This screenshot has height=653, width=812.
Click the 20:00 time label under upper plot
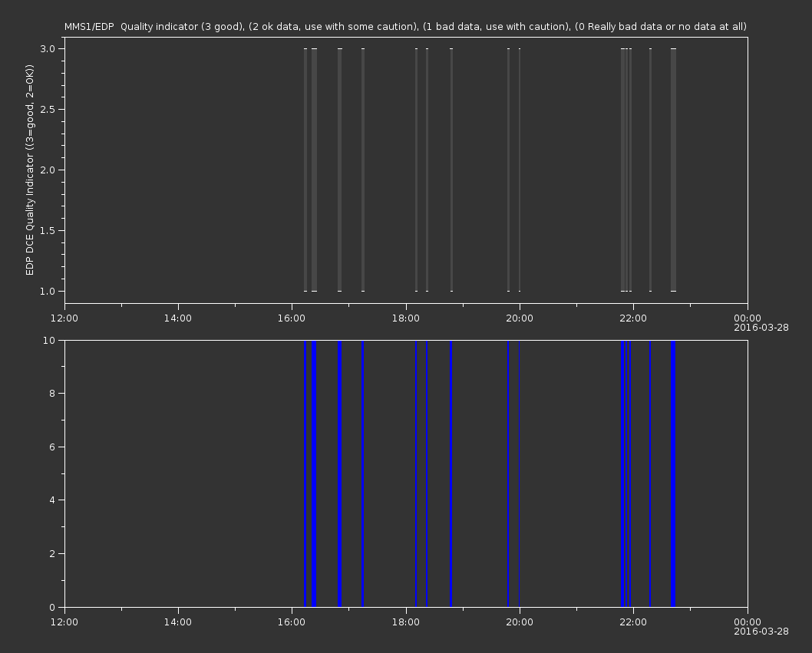(520, 318)
